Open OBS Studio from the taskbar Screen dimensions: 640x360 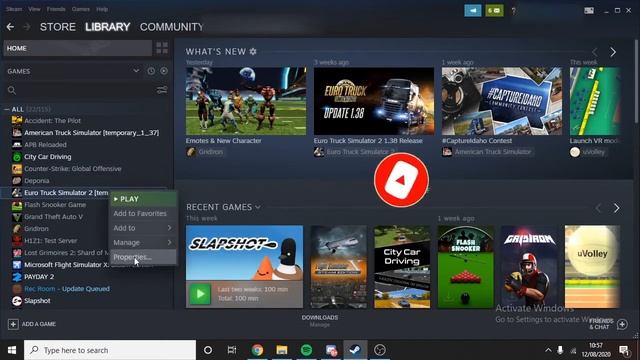(380, 350)
